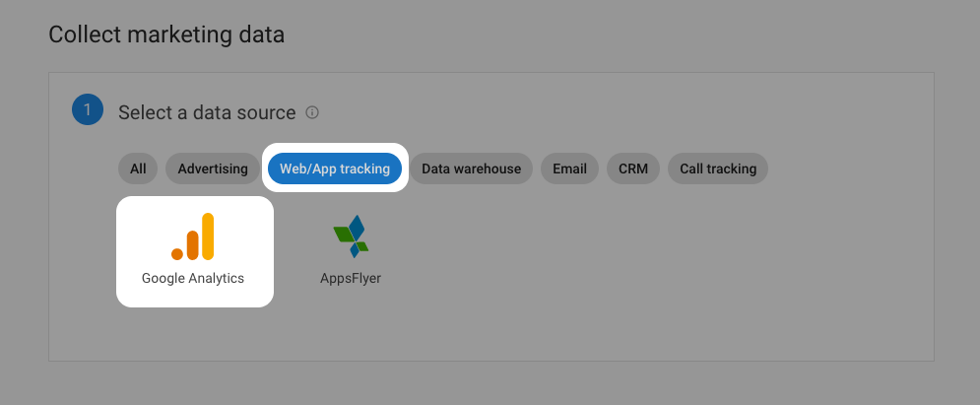Viewport: 980px width, 405px height.
Task: Open the info icon beside Select a data source
Action: [312, 112]
